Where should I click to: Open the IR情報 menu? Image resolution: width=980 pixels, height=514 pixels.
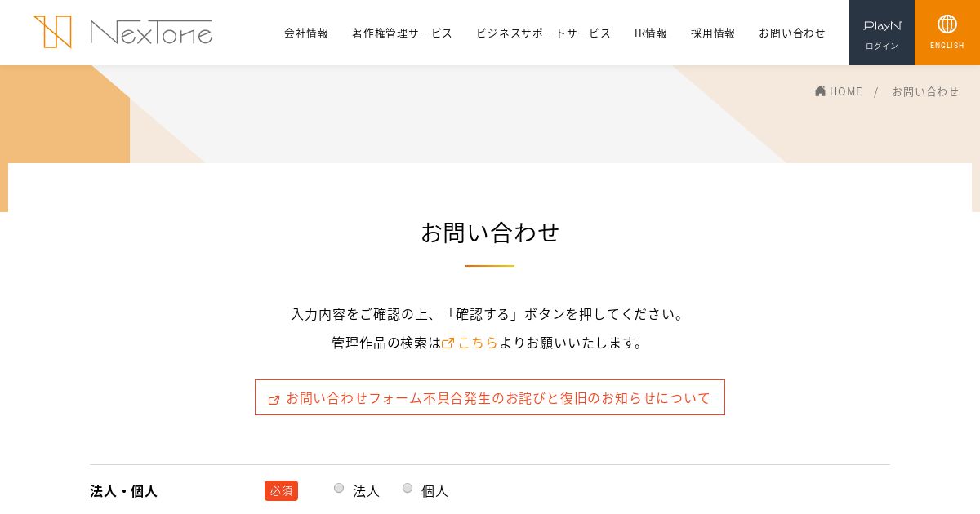tap(651, 33)
